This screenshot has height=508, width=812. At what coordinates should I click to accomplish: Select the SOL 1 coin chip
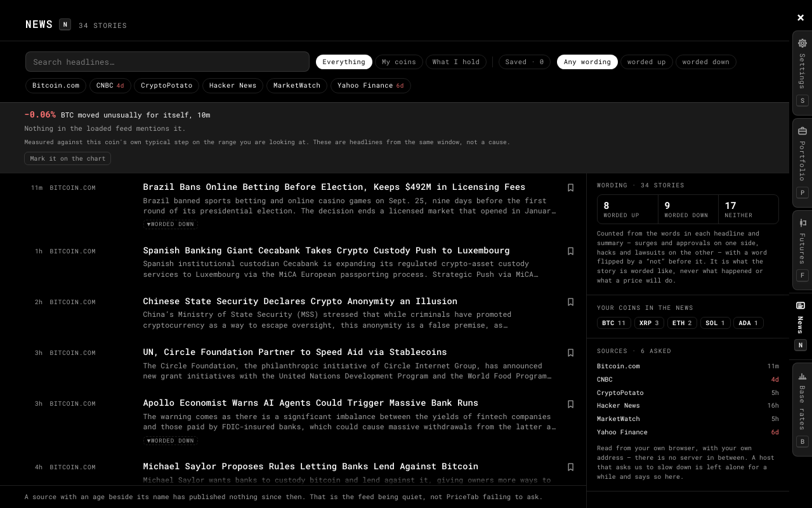(x=715, y=323)
